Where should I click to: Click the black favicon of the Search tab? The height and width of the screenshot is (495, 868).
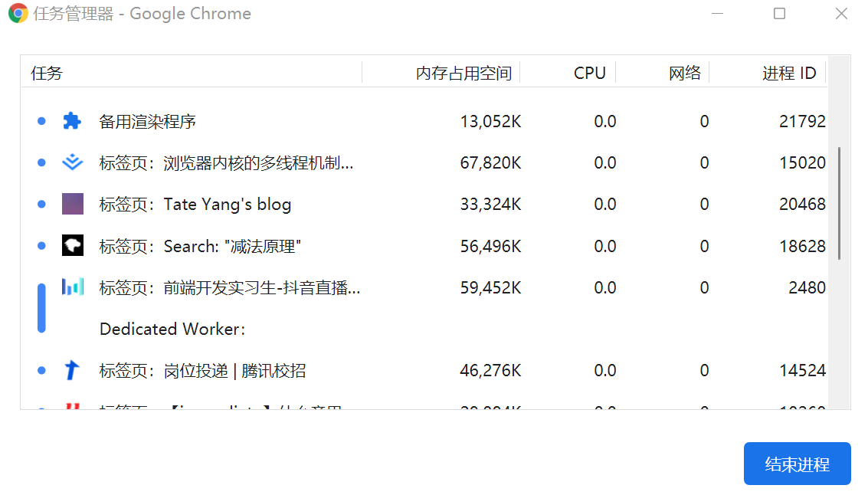pos(72,246)
